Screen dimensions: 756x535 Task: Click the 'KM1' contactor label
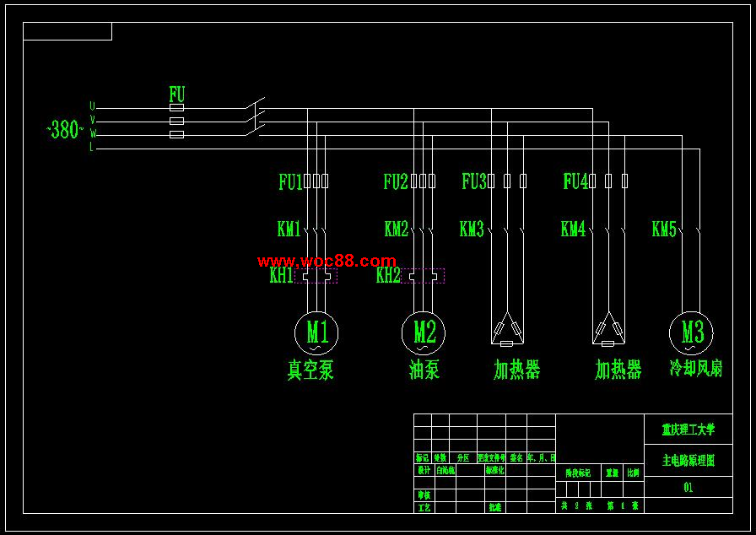(x=289, y=229)
